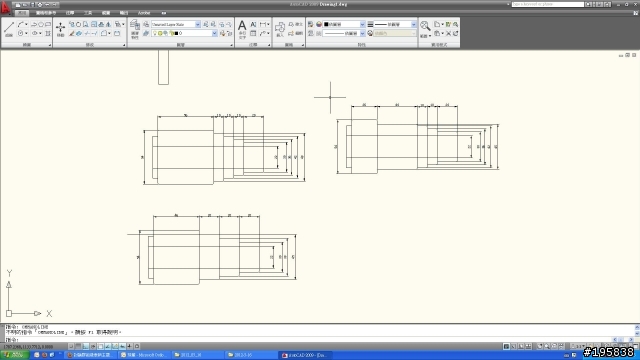Screen dimensions: 640x360
Task: Click the Rotate tool in the Modify panel
Action: pyautogui.click(x=78, y=24)
